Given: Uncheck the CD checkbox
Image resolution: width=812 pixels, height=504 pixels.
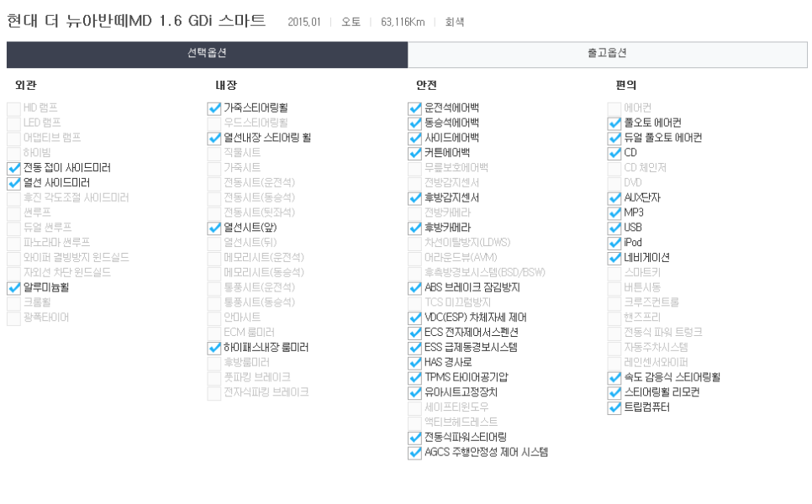Looking at the screenshot, I should [614, 154].
